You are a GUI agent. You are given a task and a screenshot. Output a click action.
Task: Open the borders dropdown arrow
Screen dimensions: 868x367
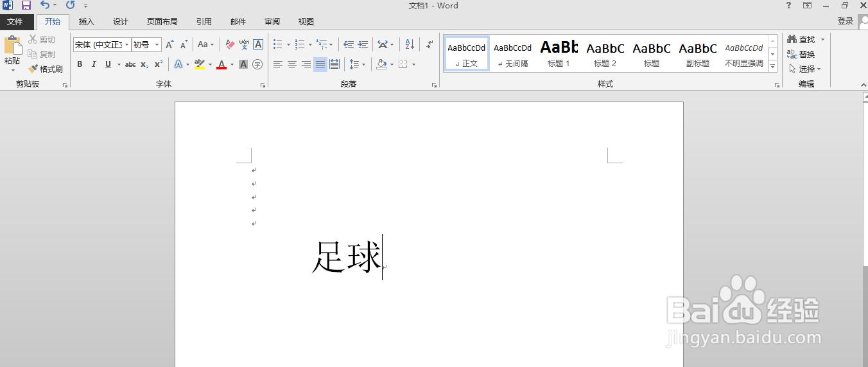pos(413,64)
